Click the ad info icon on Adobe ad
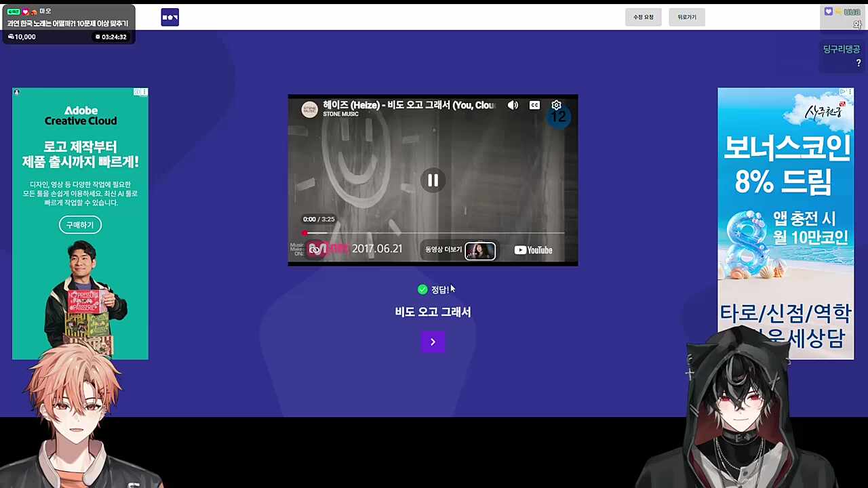 (x=137, y=91)
